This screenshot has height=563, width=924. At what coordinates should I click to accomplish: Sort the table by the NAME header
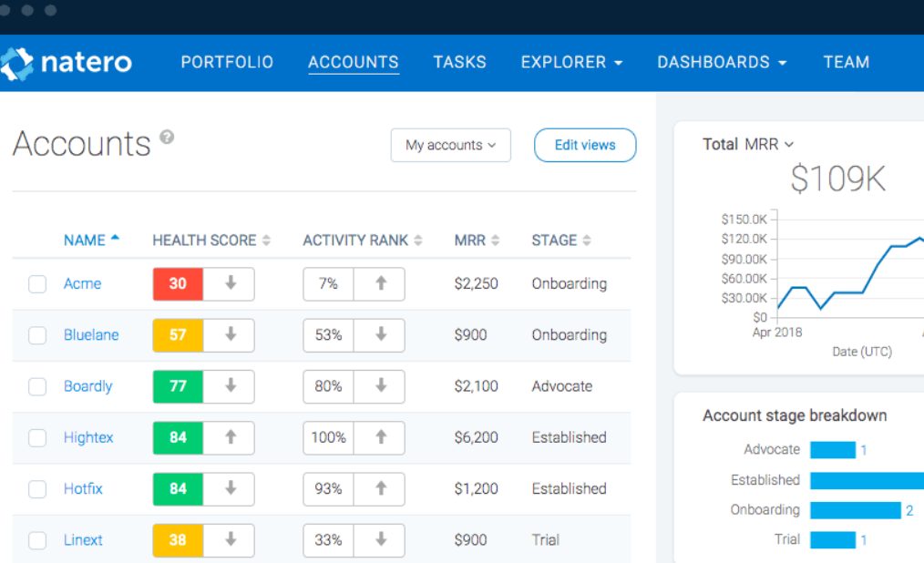(84, 241)
